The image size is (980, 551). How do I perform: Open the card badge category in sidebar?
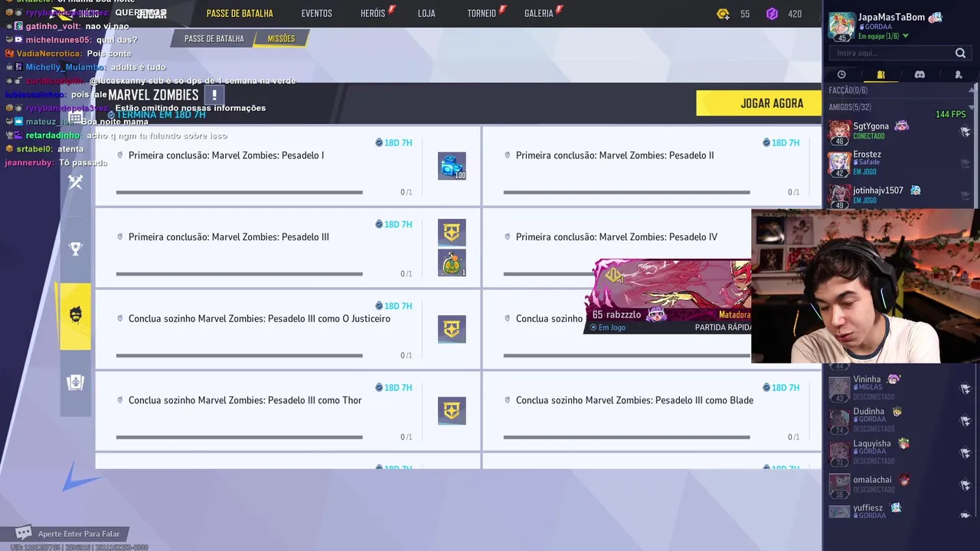tap(75, 383)
